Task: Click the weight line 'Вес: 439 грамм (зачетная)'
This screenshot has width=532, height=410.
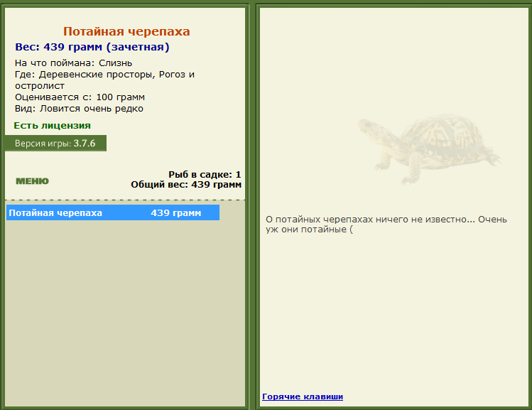Action: [92, 47]
